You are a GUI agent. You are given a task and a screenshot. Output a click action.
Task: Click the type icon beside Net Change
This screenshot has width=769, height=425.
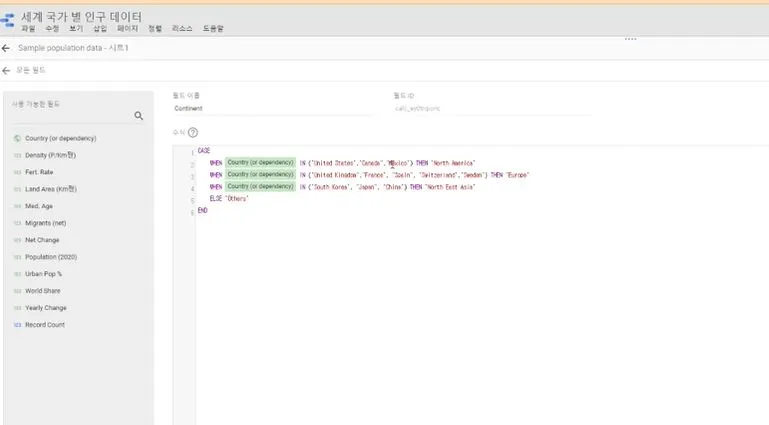17,240
